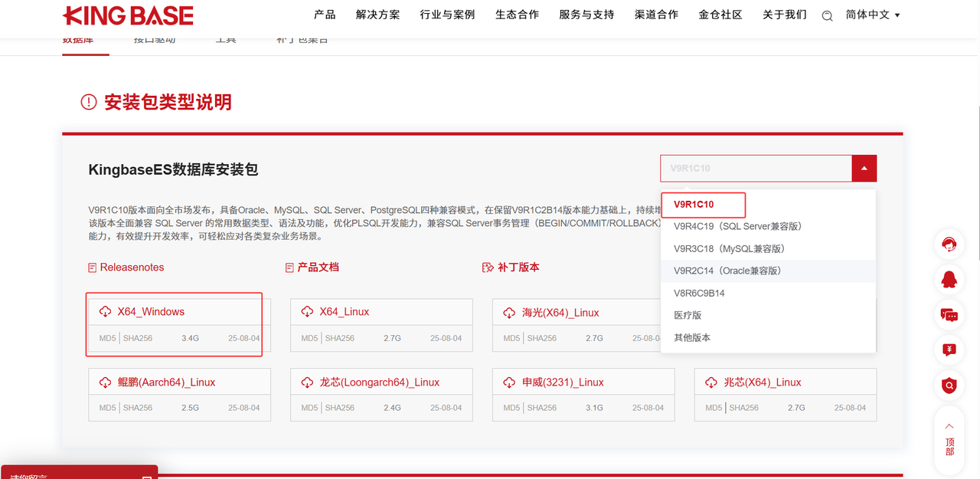Open the 金仓社区 menu
980x479 pixels.
pyautogui.click(x=720, y=15)
